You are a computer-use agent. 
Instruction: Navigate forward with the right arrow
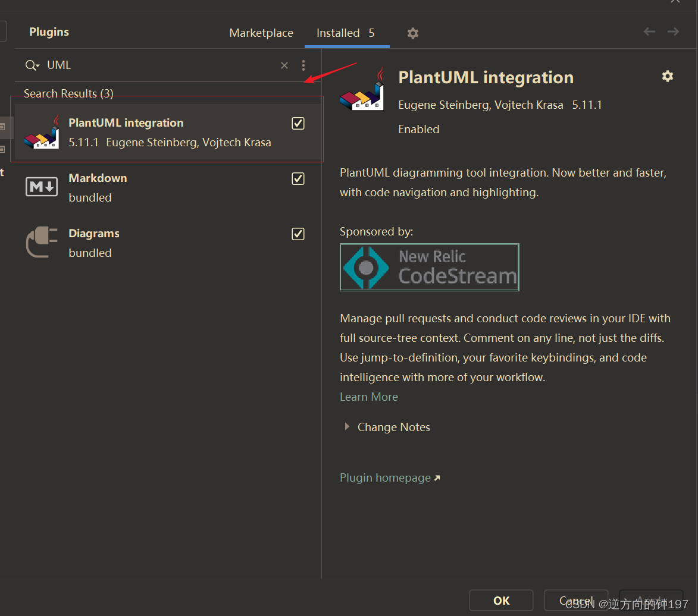pos(673,32)
